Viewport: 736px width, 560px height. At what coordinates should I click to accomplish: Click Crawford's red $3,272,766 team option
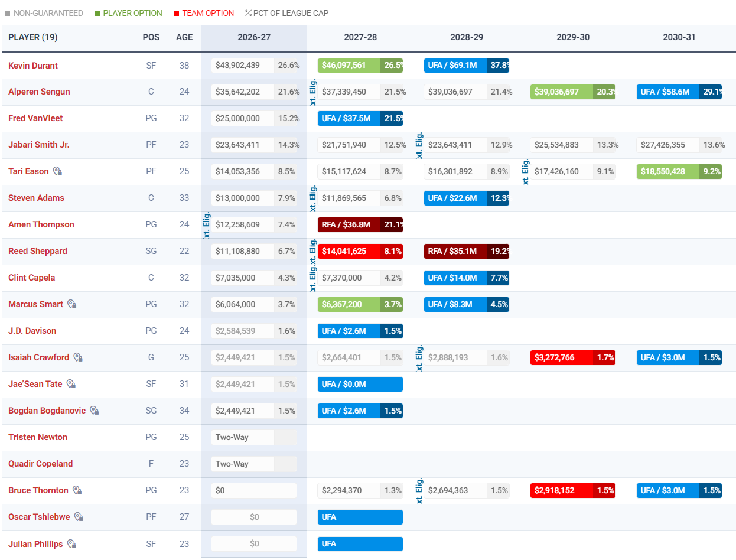(x=573, y=357)
